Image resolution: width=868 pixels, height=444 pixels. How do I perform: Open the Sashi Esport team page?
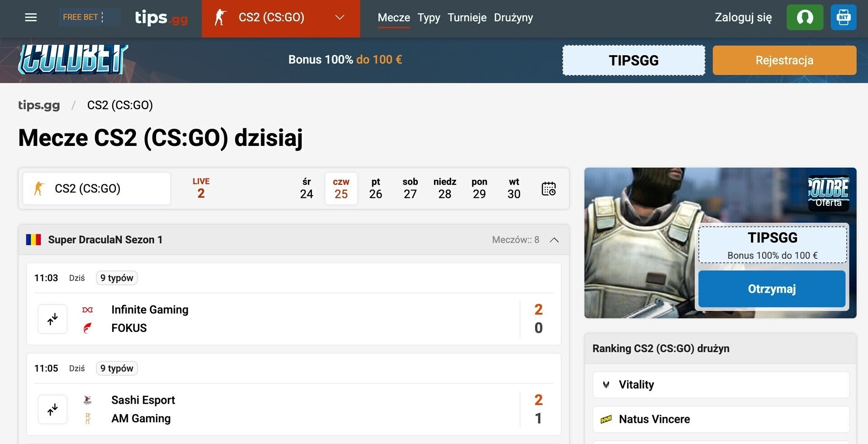click(143, 400)
